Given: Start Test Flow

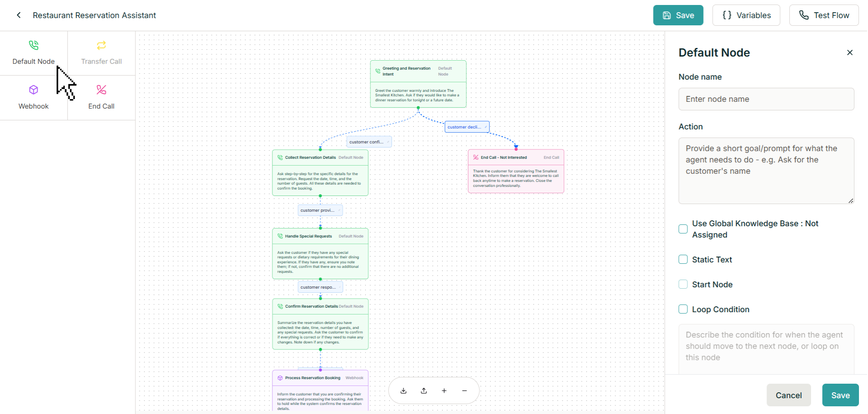Looking at the screenshot, I should 824,15.
